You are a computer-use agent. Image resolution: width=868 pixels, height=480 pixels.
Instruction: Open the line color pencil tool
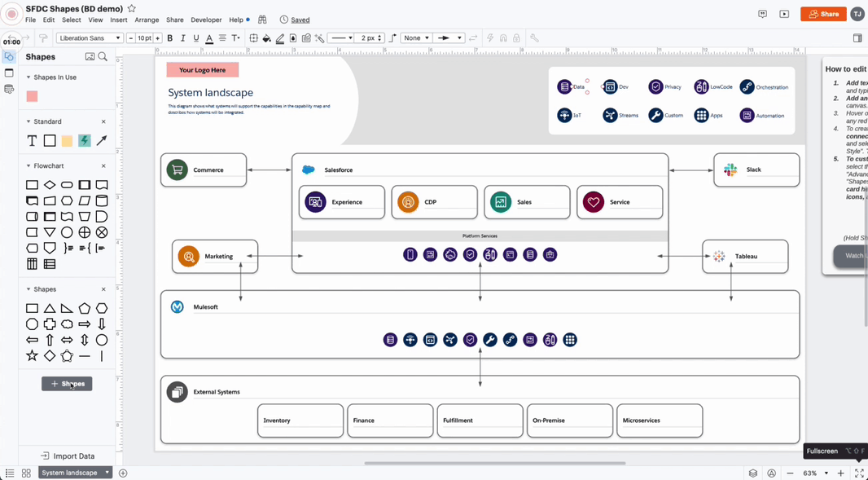click(280, 38)
